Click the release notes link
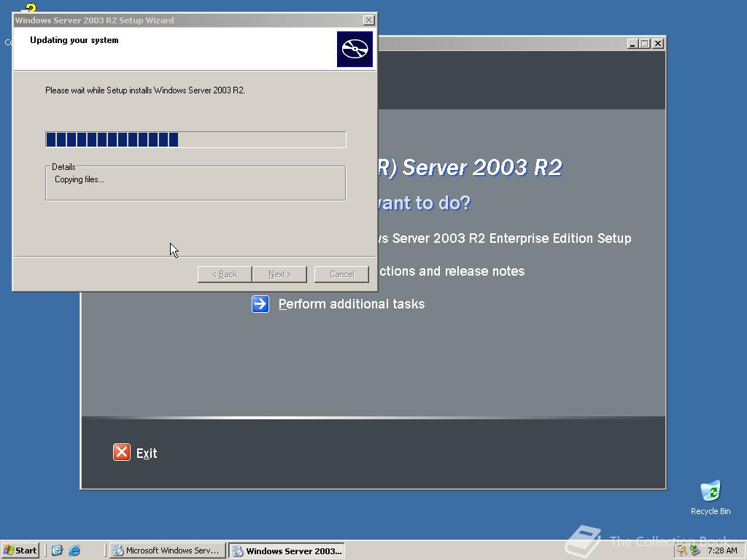 [452, 271]
